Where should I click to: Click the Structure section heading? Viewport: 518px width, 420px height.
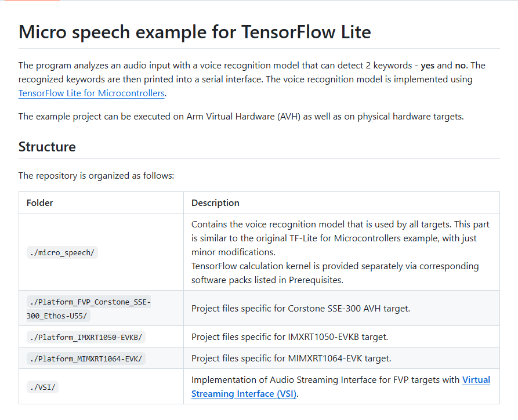[x=47, y=147]
